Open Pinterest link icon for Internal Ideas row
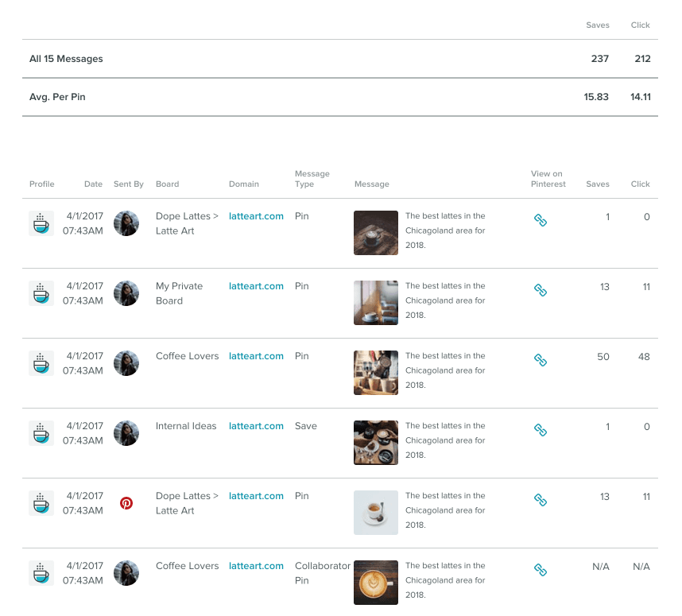Screen dimensions: 682x616 click(540, 430)
